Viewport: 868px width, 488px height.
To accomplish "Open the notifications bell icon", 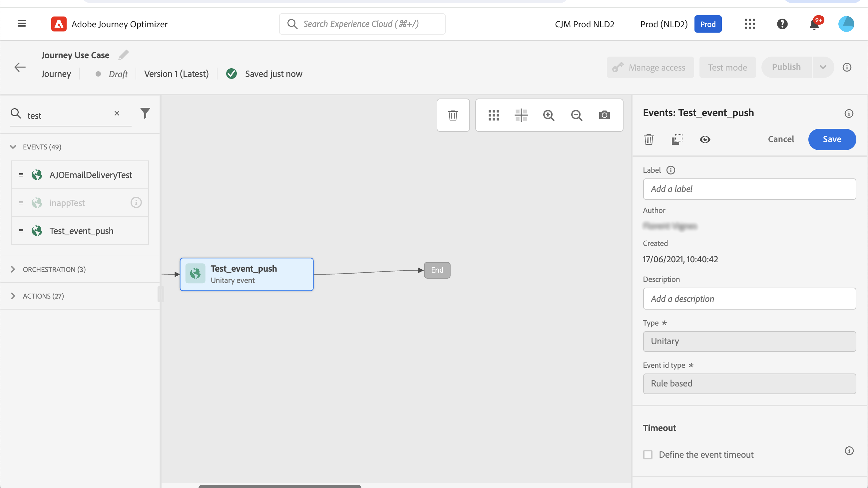I will coord(814,24).
